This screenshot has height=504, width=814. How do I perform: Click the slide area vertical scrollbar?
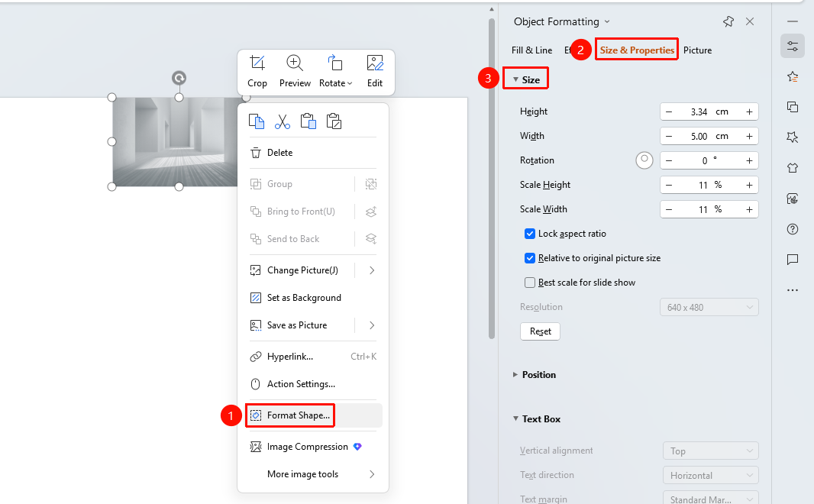click(x=492, y=179)
